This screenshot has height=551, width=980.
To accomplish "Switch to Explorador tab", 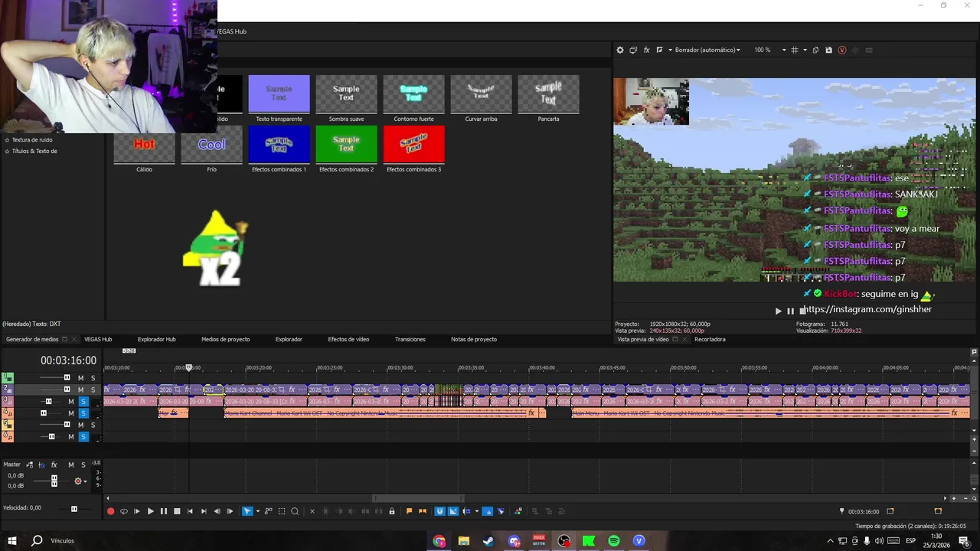I will [289, 339].
